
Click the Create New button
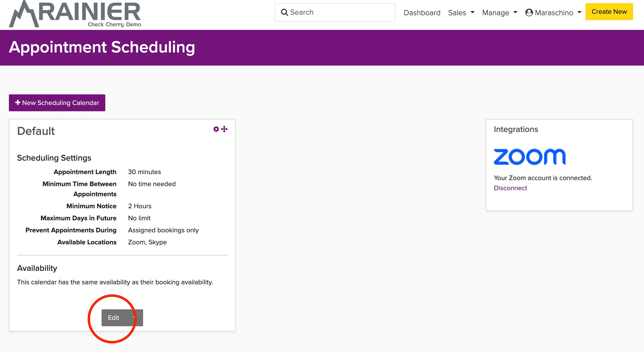(609, 12)
